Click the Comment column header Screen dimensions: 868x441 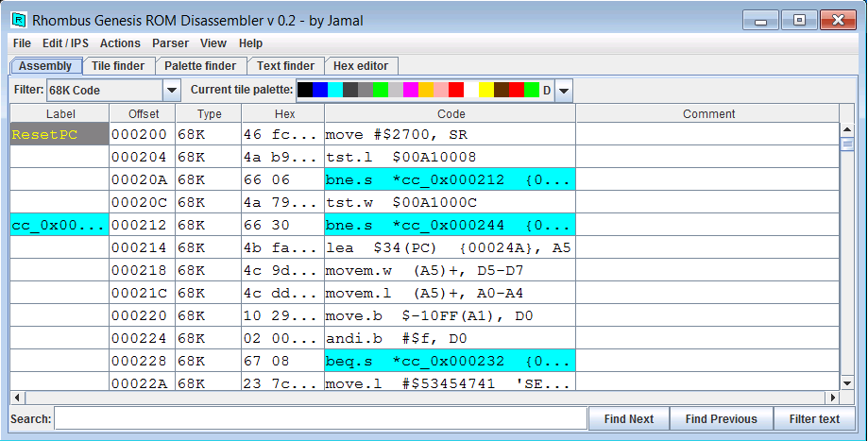(708, 114)
